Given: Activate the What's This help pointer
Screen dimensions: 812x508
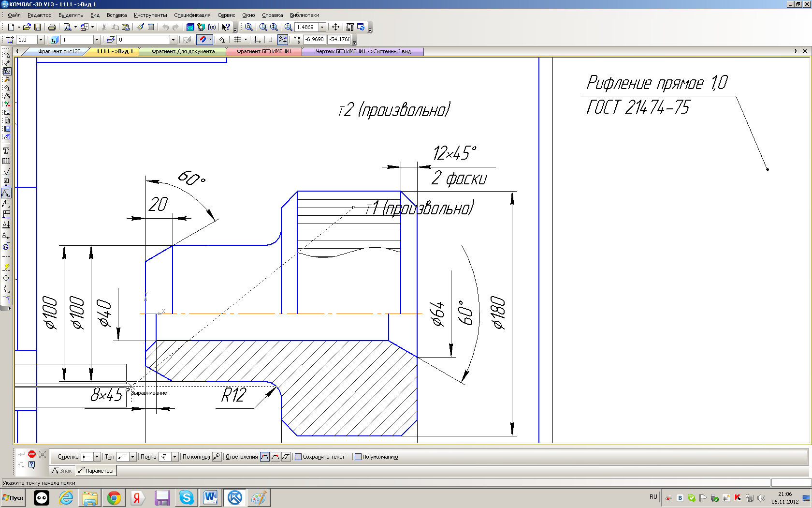Looking at the screenshot, I should 226,27.
